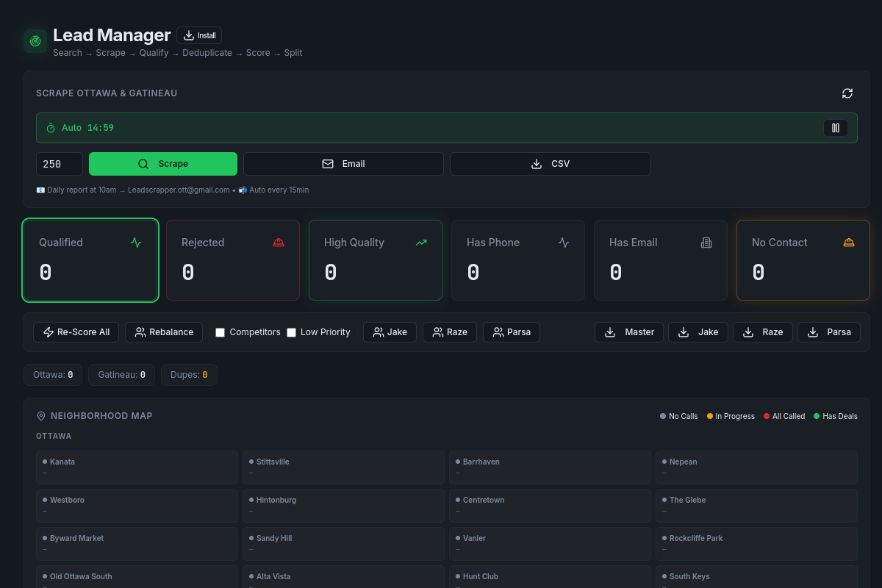
Task: Click the refresh icon in scrape panel
Action: coord(847,93)
